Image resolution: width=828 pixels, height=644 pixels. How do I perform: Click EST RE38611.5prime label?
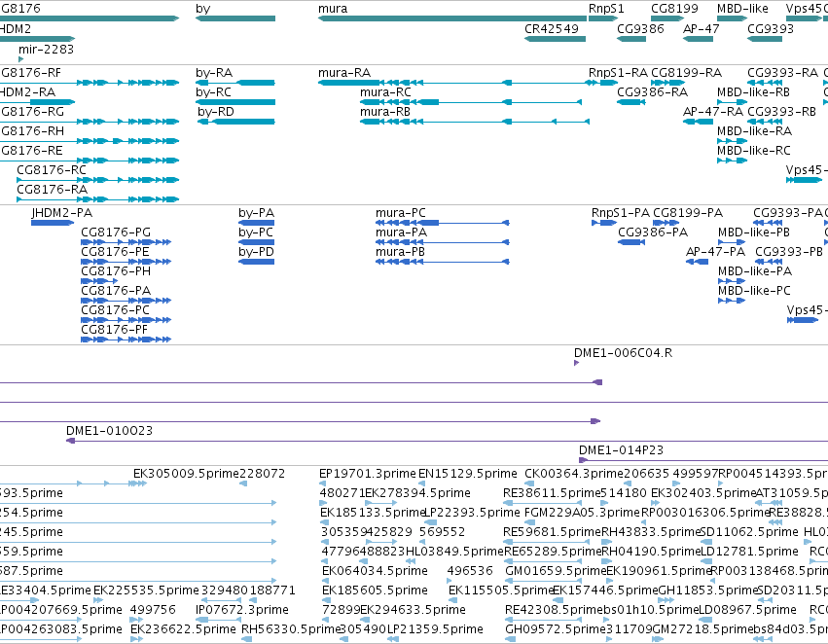point(552,493)
